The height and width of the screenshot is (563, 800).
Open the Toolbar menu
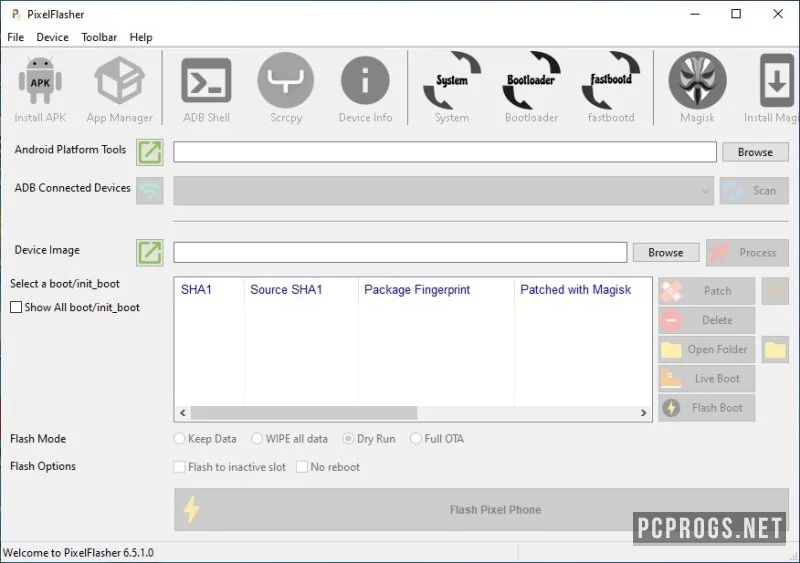[x=99, y=37]
